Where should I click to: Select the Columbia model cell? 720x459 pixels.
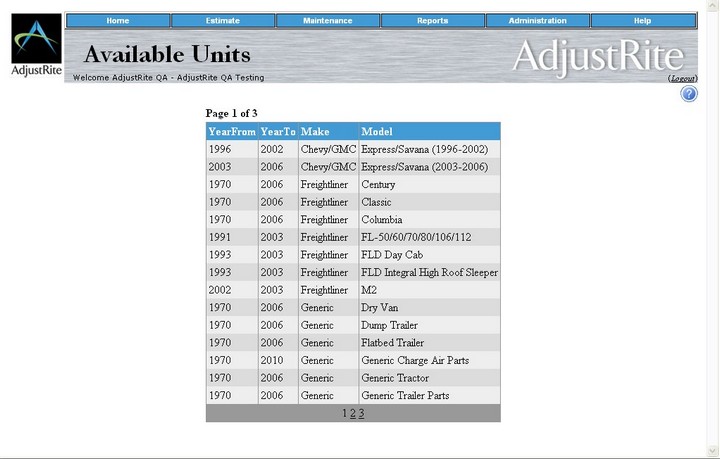[x=429, y=219]
